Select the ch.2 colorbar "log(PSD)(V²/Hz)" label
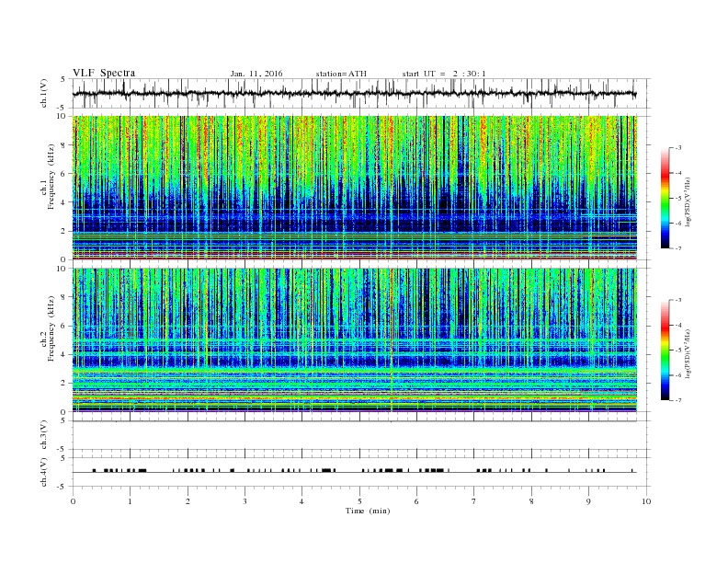The height and width of the screenshot is (563, 728). click(x=688, y=353)
